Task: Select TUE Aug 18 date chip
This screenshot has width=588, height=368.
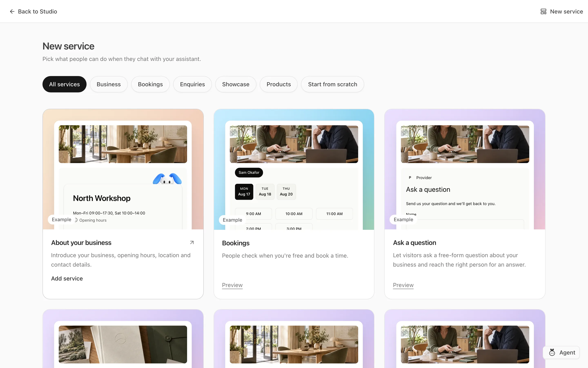Action: pyautogui.click(x=265, y=192)
